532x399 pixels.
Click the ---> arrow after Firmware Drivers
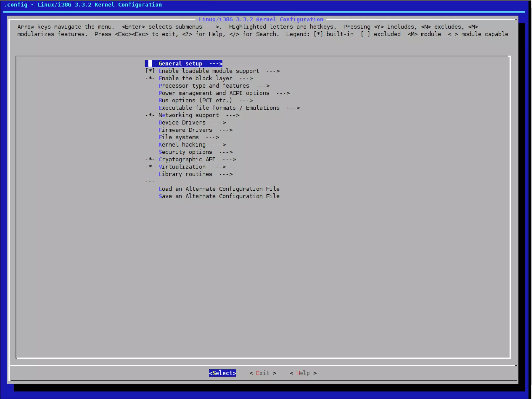pos(226,130)
